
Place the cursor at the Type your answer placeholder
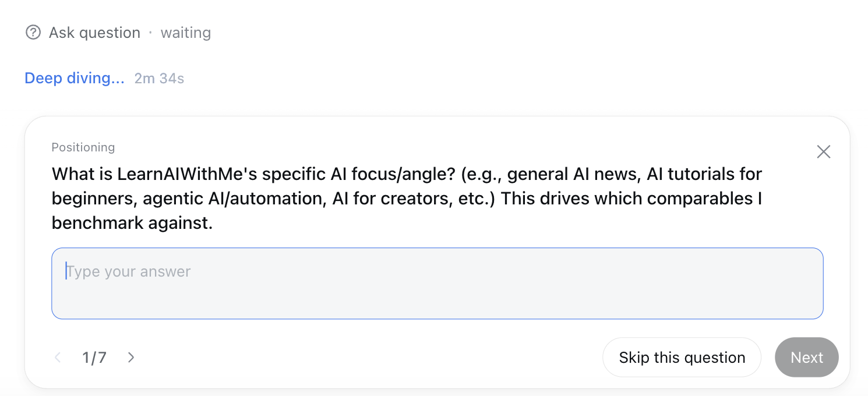(x=128, y=271)
